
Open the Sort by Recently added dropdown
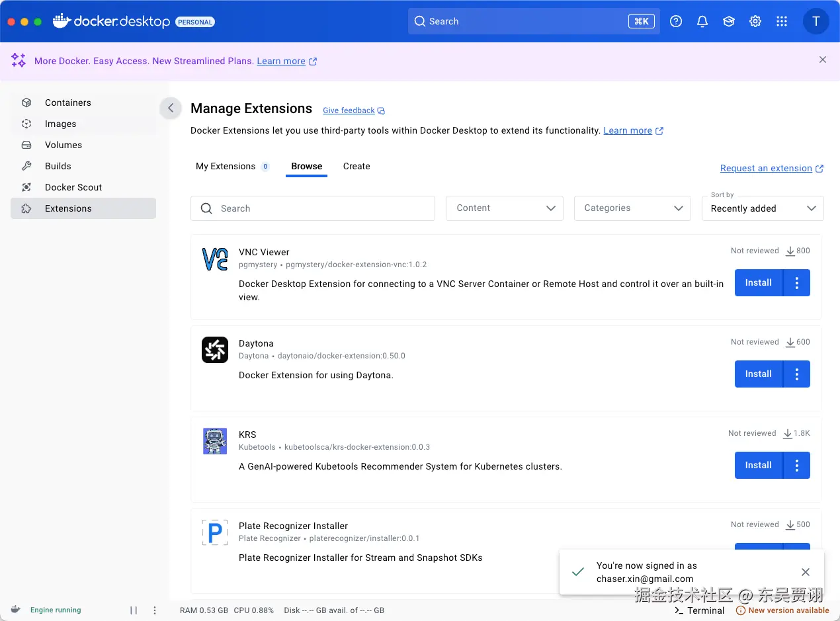click(763, 208)
